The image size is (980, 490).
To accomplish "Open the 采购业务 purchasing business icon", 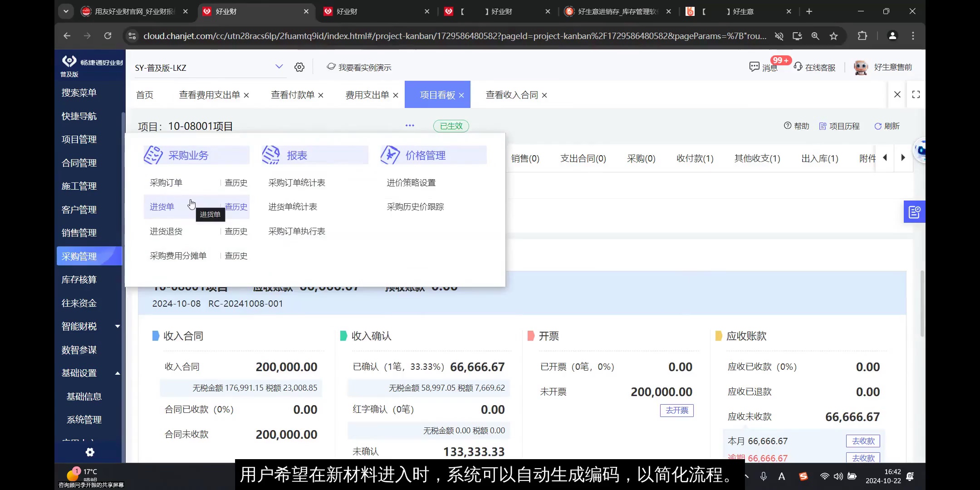I will click(154, 155).
